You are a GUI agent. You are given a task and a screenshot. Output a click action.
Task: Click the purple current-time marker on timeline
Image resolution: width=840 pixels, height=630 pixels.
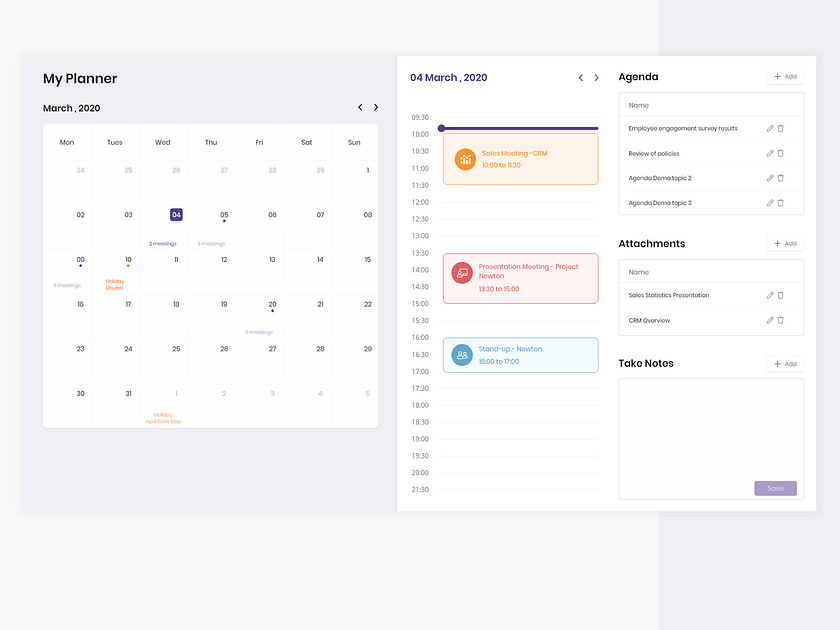coord(441,127)
